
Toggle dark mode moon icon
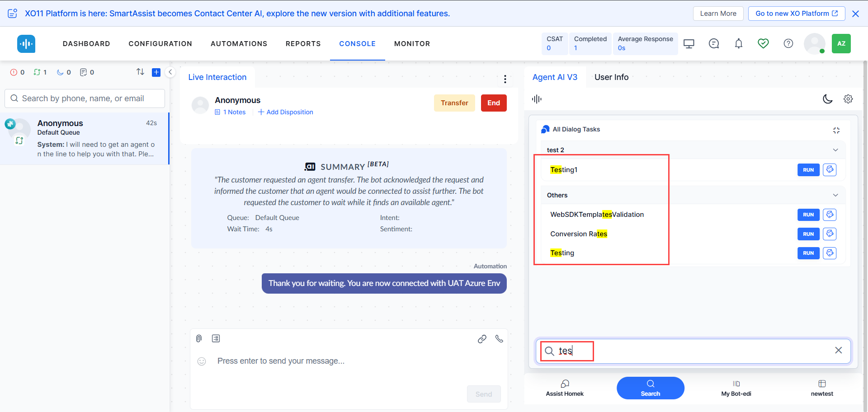tap(827, 99)
